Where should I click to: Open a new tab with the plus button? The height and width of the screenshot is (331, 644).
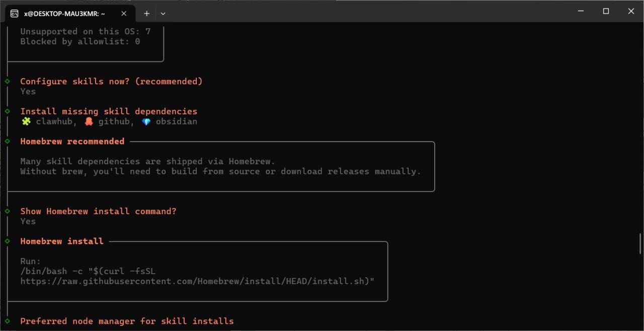click(146, 14)
